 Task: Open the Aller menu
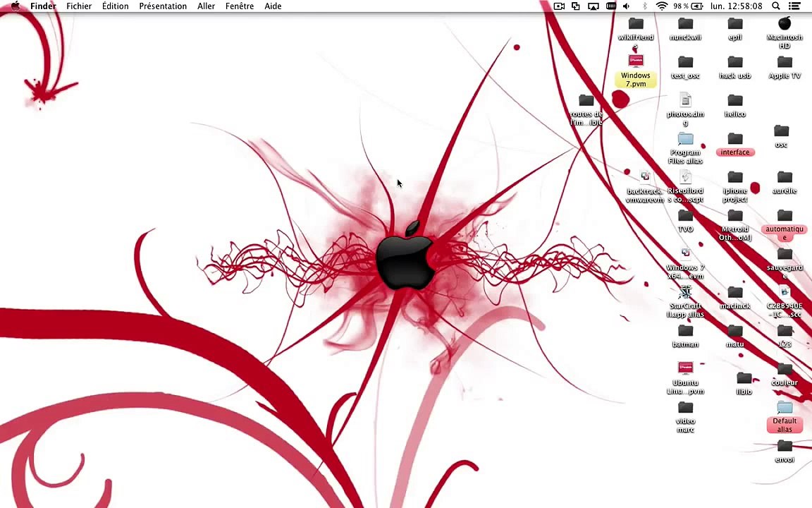click(x=206, y=6)
